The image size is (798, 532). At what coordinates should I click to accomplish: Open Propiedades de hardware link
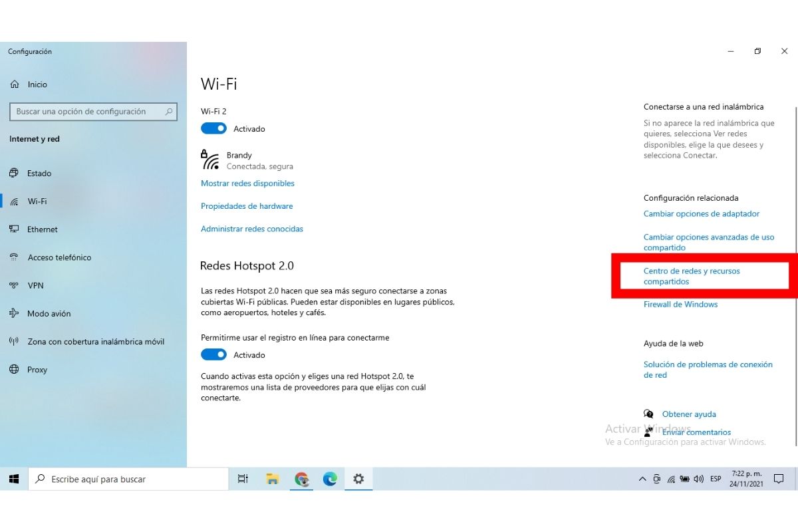pyautogui.click(x=247, y=206)
